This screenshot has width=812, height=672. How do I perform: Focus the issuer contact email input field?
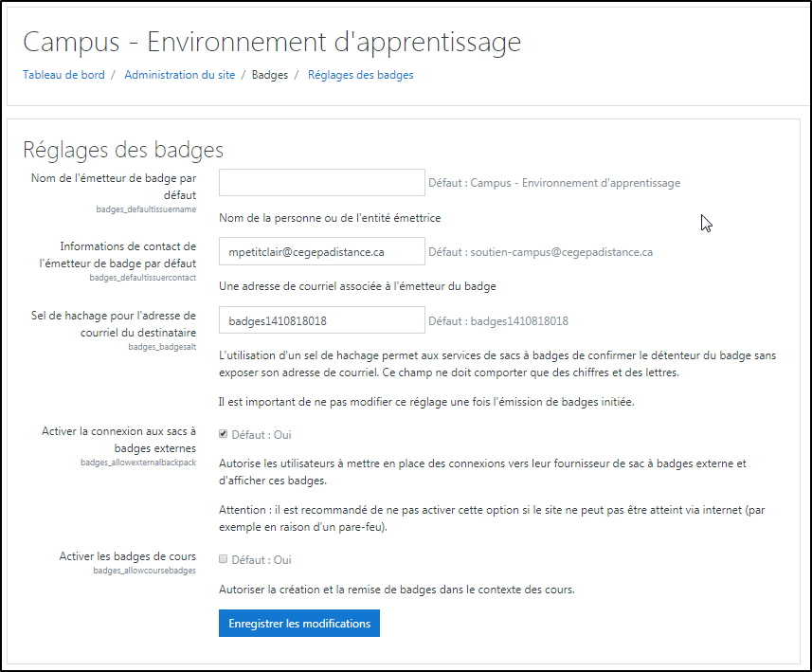click(x=321, y=252)
